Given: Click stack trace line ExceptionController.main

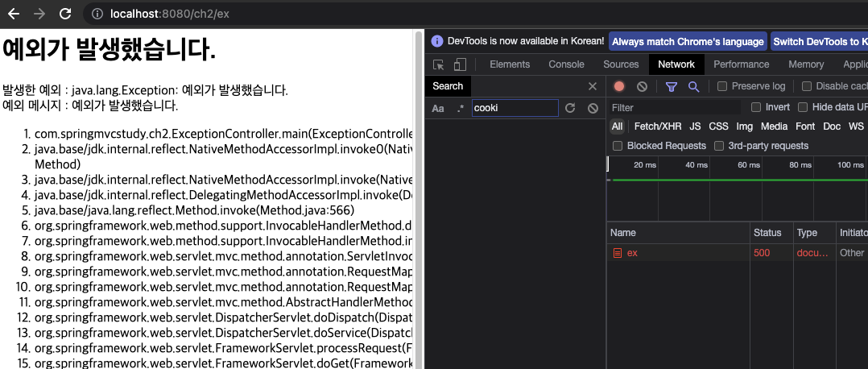Looking at the screenshot, I should (224, 134).
